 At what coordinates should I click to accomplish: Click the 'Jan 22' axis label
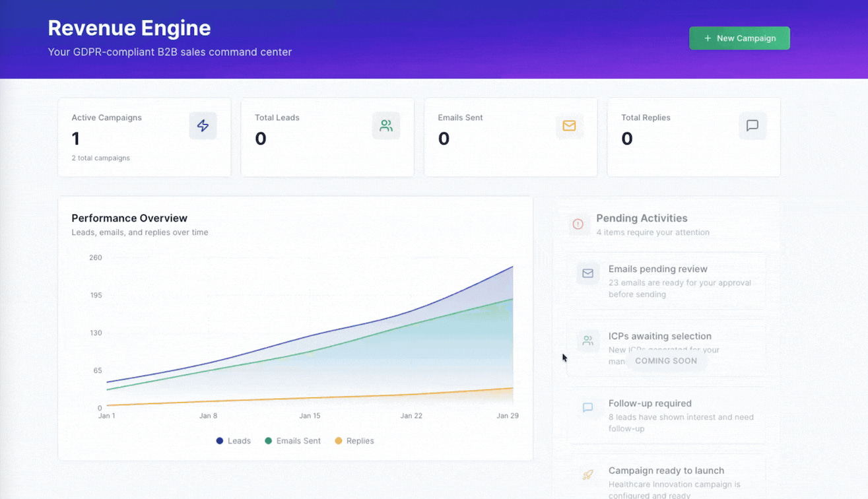[411, 416]
